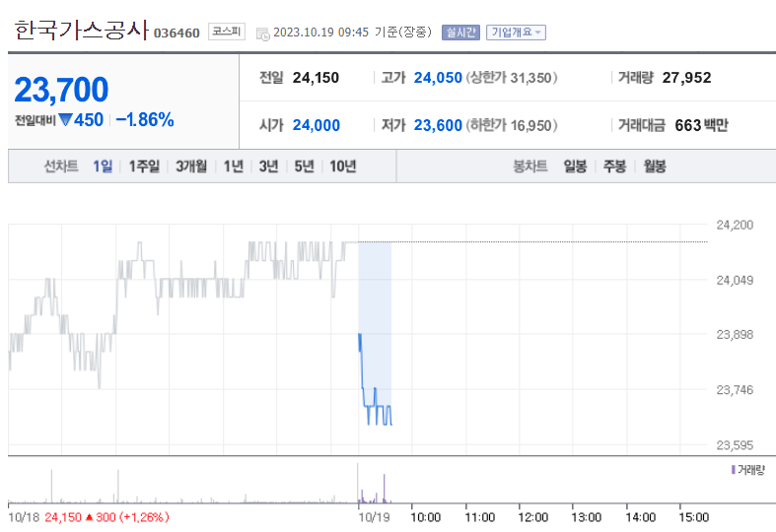Click the 2023.10.19 09:45 timestamp
Screen dimensions: 776x532
click(x=321, y=33)
